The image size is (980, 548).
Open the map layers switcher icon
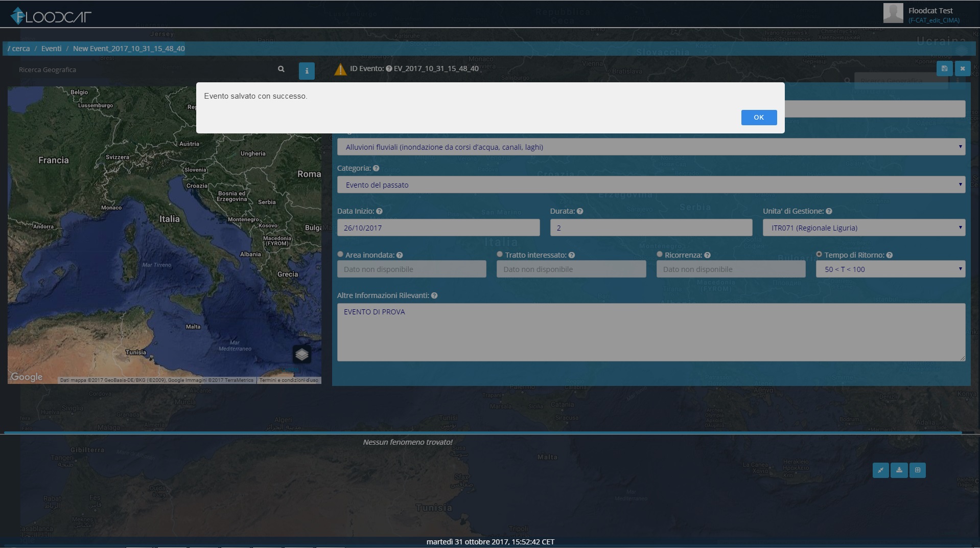tap(302, 354)
